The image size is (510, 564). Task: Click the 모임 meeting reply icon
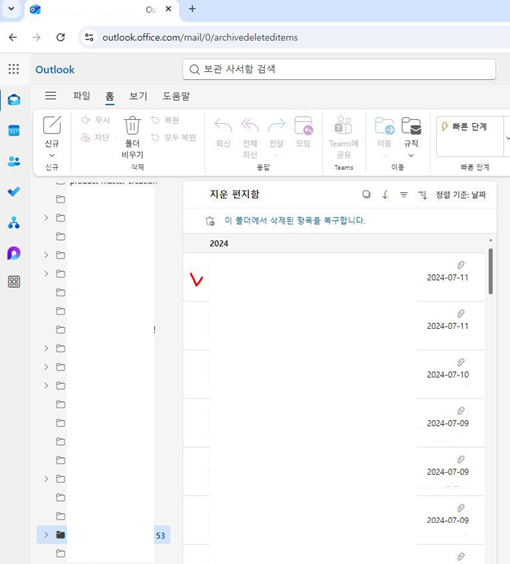click(303, 125)
